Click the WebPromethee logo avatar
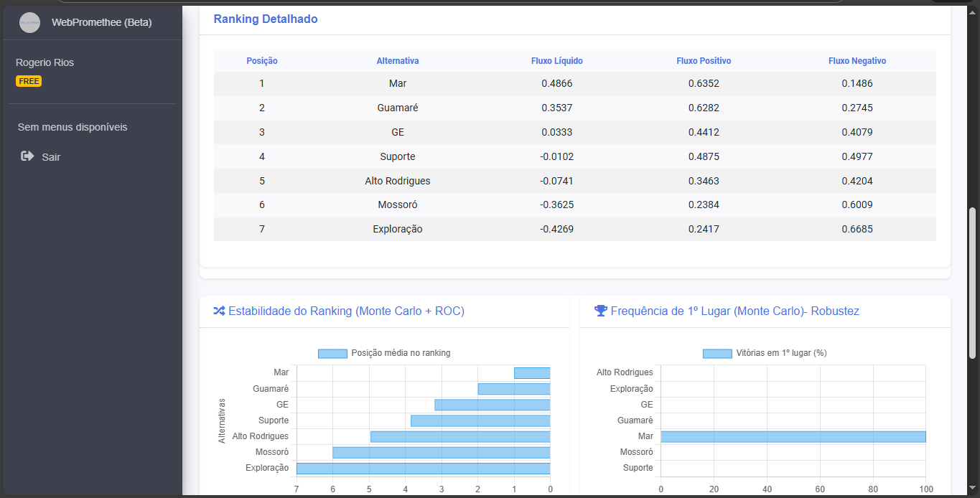Viewport: 980px width, 498px height. [29, 22]
